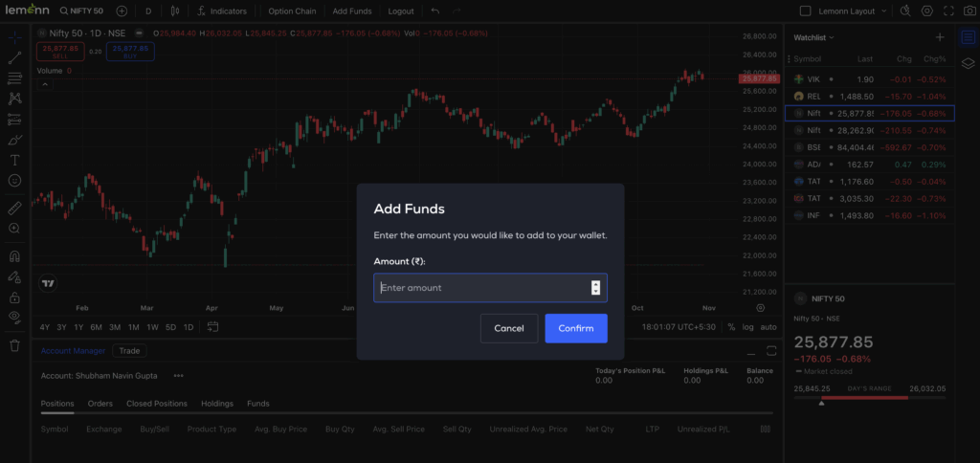Image resolution: width=980 pixels, height=463 pixels.
Task: Click the Enter amount input field
Action: click(x=483, y=287)
